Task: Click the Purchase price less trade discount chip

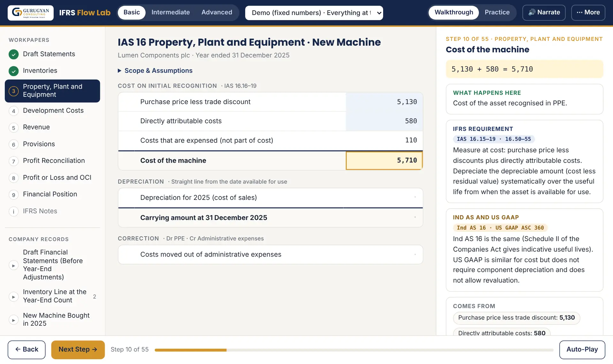Action: pos(516,318)
